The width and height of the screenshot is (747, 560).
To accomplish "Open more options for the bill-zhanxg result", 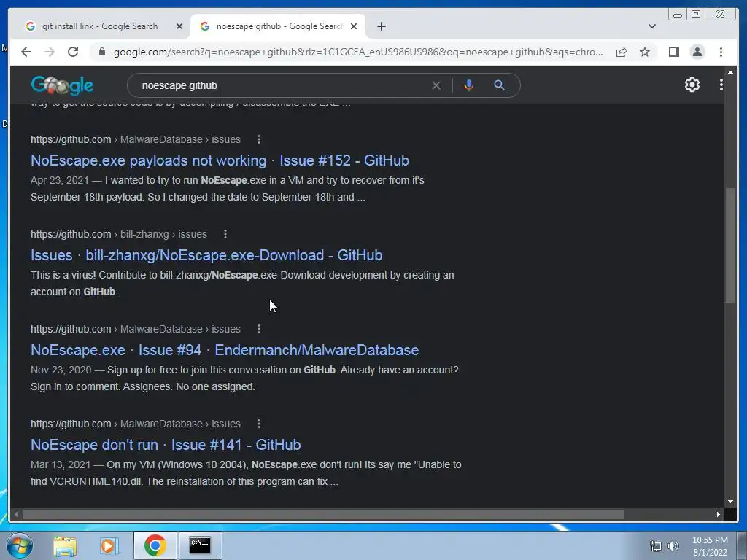I will point(225,234).
